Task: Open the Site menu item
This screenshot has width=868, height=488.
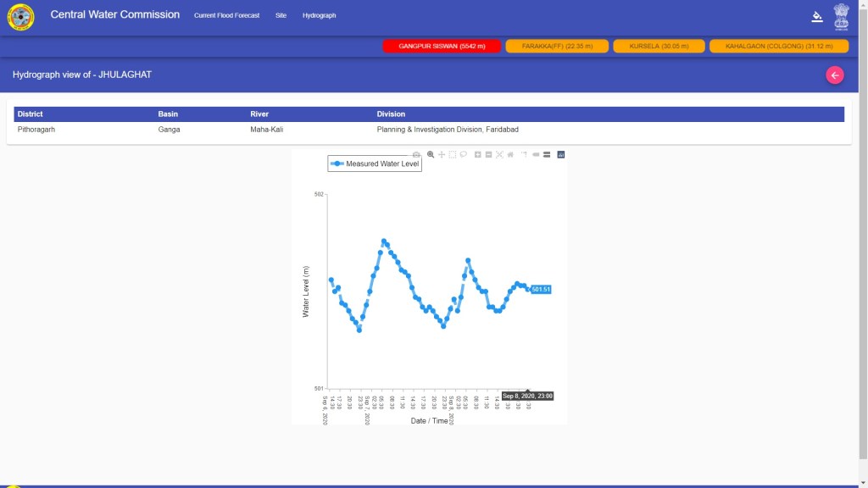Action: [281, 15]
